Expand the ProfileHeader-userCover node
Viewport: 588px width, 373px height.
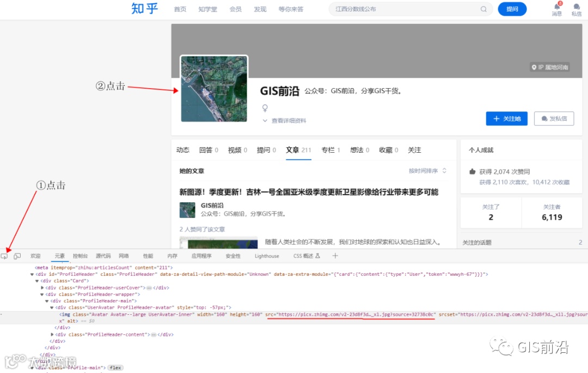[x=42, y=288]
